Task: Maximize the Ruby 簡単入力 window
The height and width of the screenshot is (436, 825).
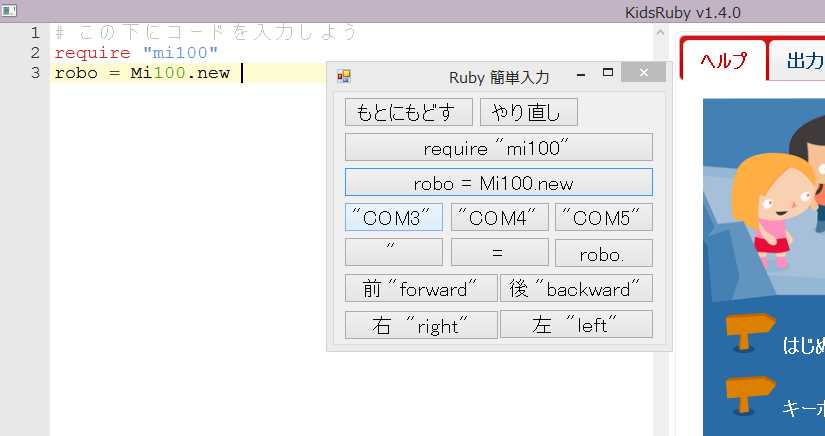Action: 608,73
